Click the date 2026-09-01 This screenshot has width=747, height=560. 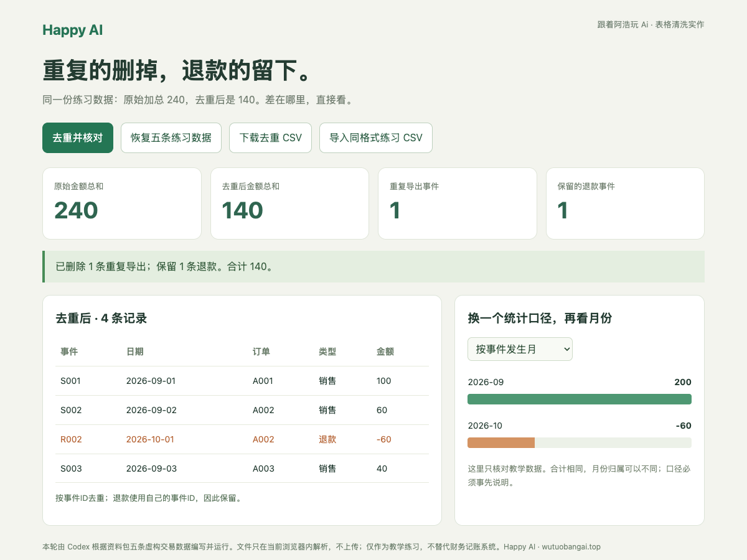(x=151, y=381)
